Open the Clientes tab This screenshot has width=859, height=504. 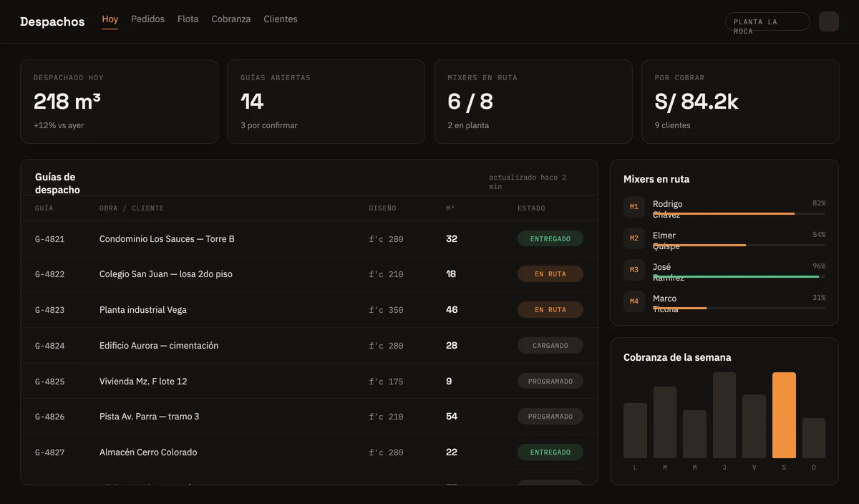point(281,19)
